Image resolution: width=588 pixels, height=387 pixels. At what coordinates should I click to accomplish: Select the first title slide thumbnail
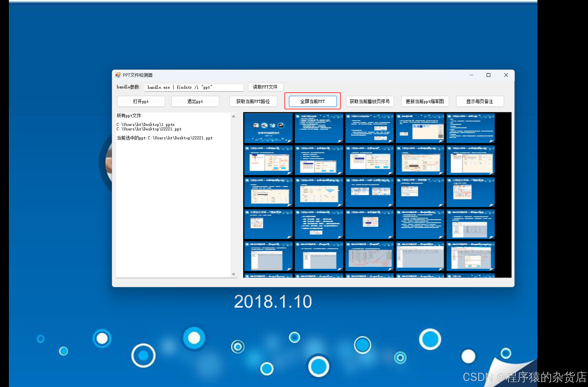coord(268,128)
